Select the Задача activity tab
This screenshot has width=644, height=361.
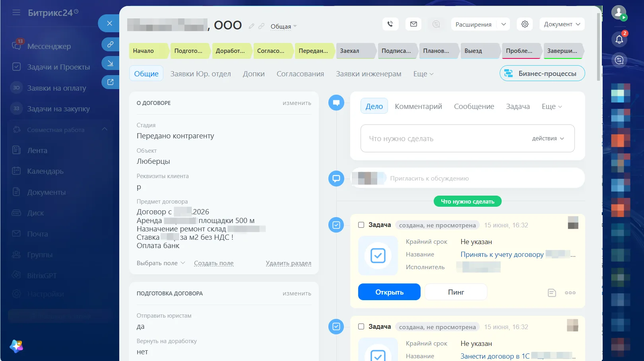[518, 107]
